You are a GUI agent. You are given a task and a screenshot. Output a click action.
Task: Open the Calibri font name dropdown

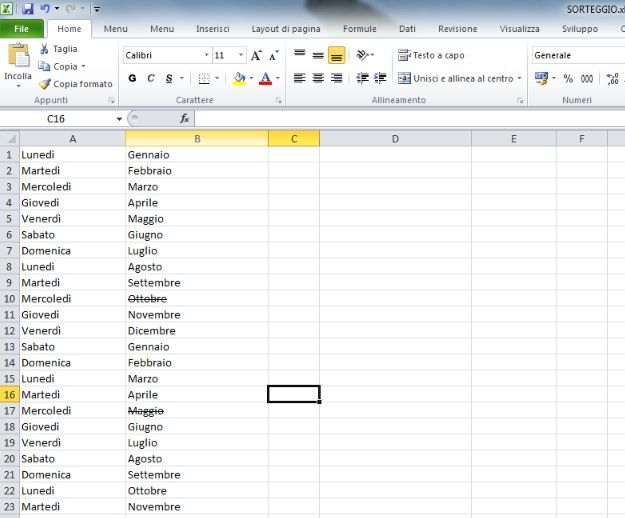click(x=206, y=55)
